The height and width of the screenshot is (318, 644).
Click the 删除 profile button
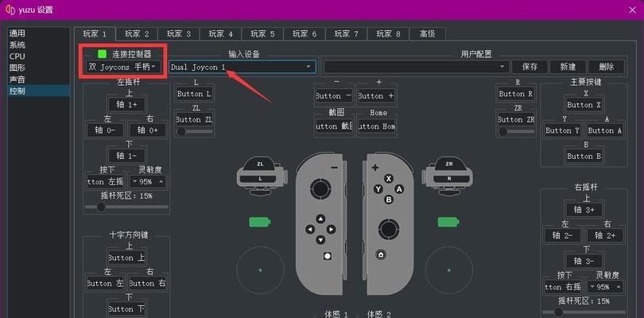pos(606,67)
